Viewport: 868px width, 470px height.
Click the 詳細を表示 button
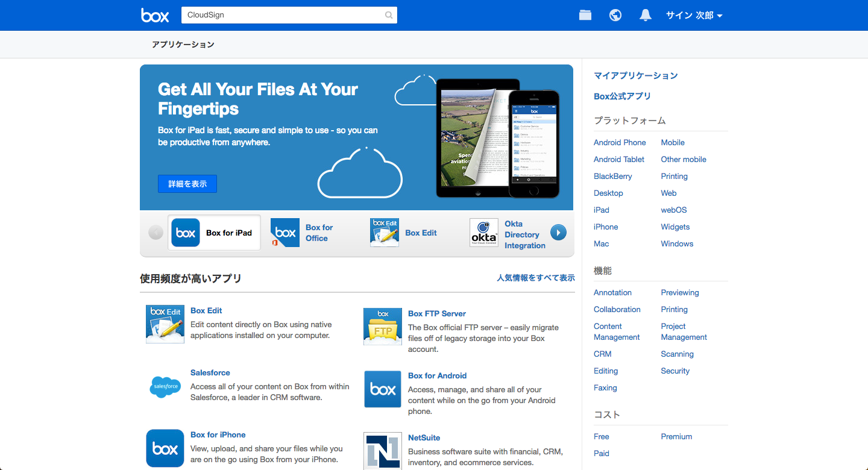pos(187,184)
